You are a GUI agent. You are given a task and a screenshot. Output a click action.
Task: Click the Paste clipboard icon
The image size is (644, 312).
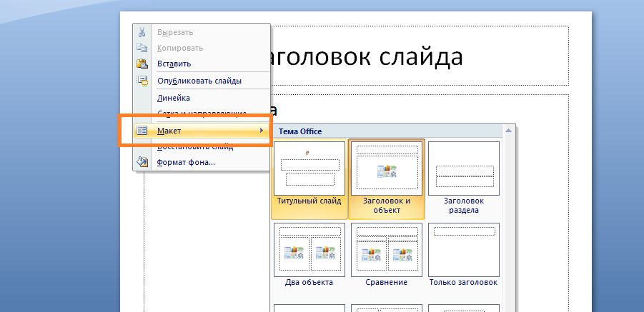[x=142, y=64]
